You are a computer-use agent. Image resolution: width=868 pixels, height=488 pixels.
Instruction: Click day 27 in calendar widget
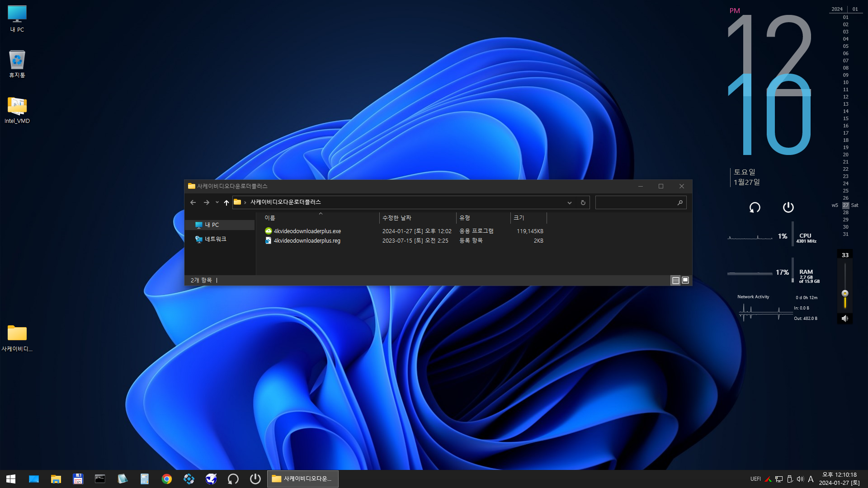coord(845,205)
